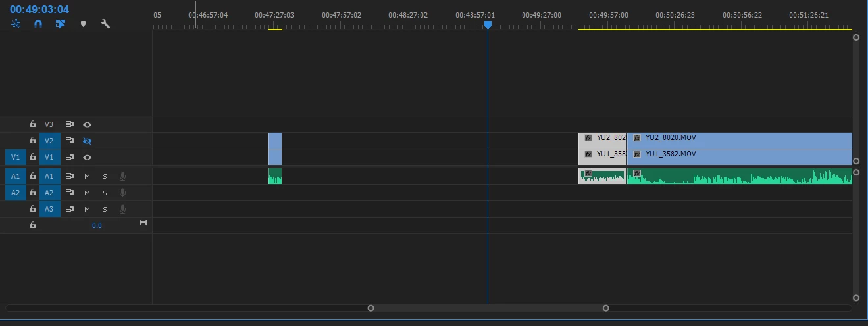
Task: Select clip YU2_8020.MOV on V2
Action: pos(740,140)
